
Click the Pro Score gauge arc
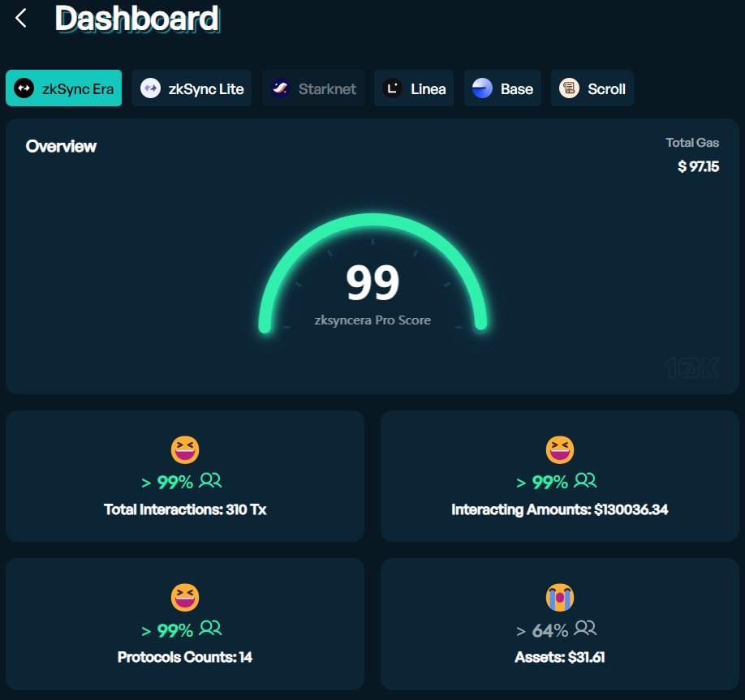click(373, 221)
